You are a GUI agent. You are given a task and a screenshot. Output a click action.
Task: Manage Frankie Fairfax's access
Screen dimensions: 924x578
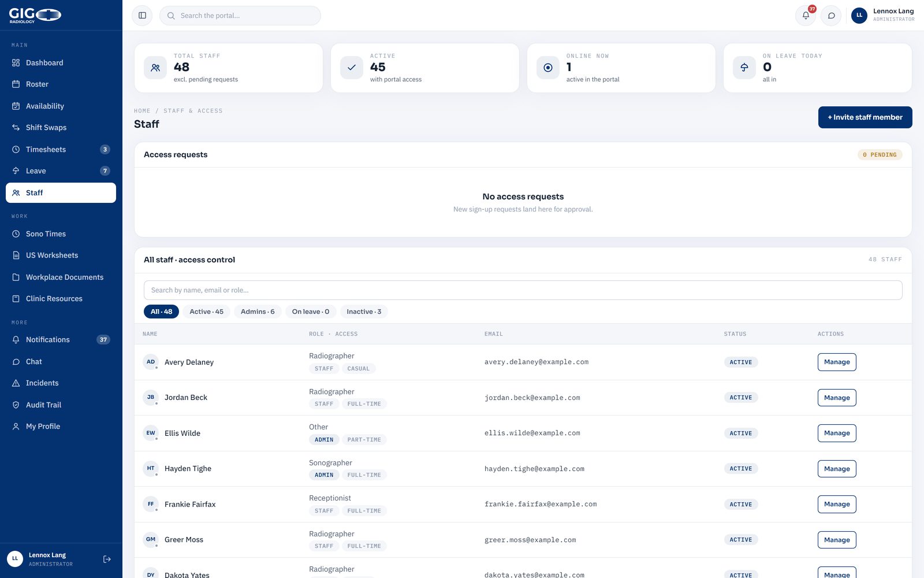point(837,504)
